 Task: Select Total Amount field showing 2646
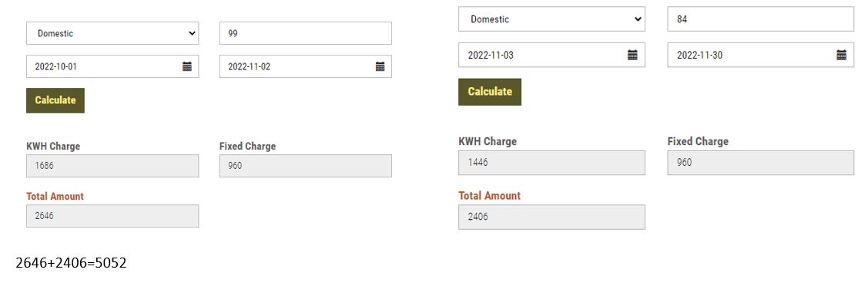pyautogui.click(x=112, y=216)
